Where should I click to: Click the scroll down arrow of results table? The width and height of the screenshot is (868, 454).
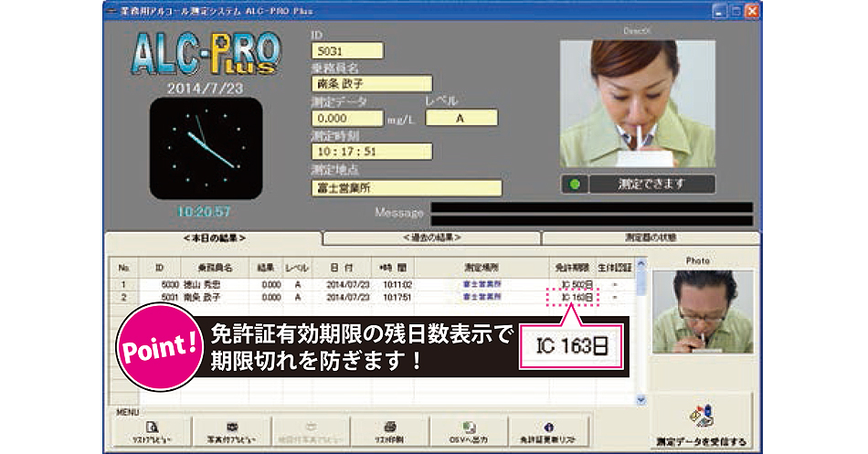641,400
